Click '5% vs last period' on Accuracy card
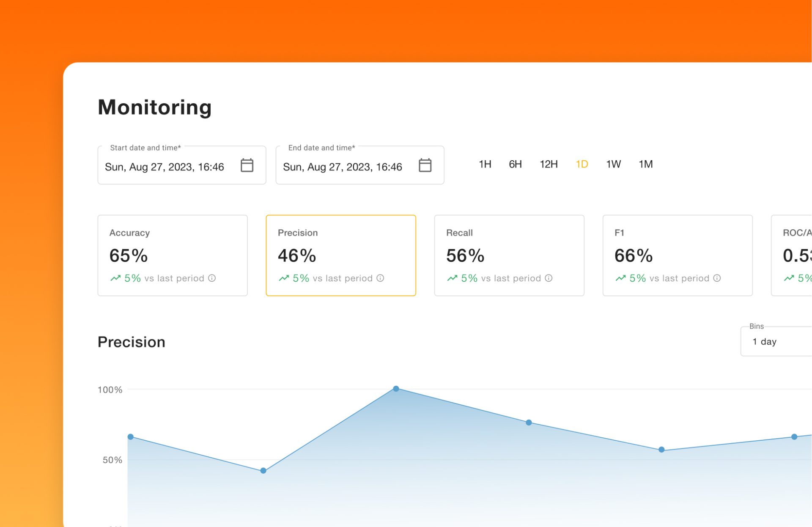 coord(165,278)
